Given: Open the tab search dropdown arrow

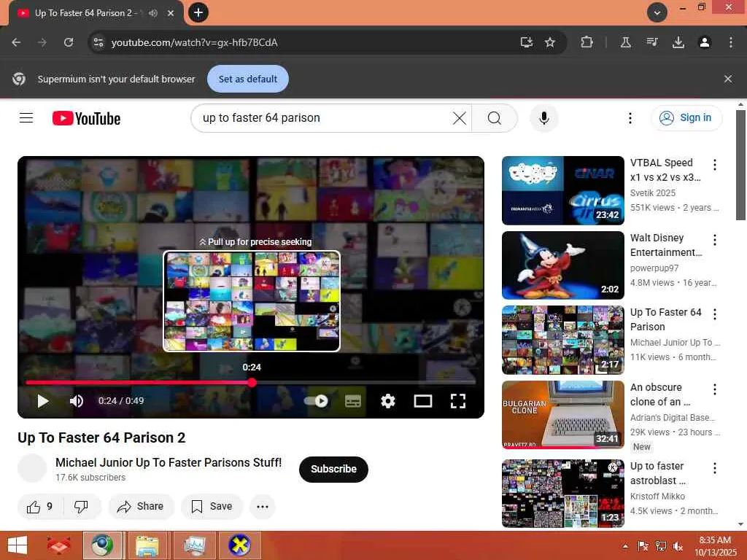Looking at the screenshot, I should 657,12.
